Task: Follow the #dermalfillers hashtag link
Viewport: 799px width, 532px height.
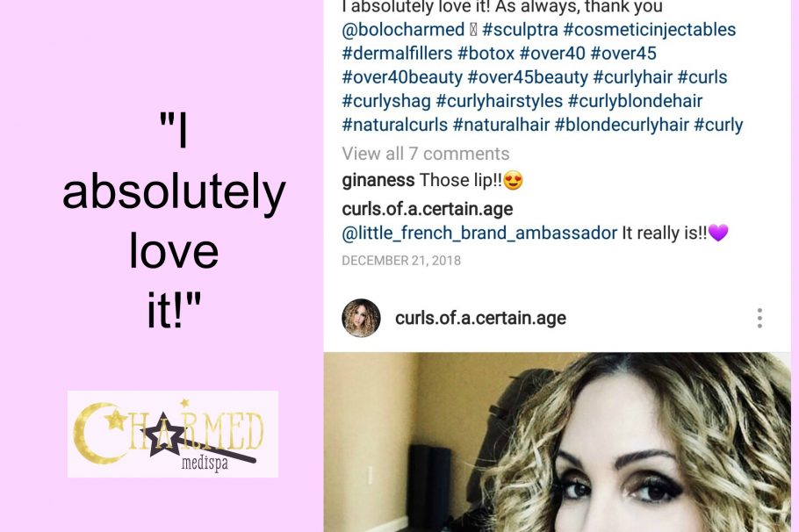Action: [397, 53]
